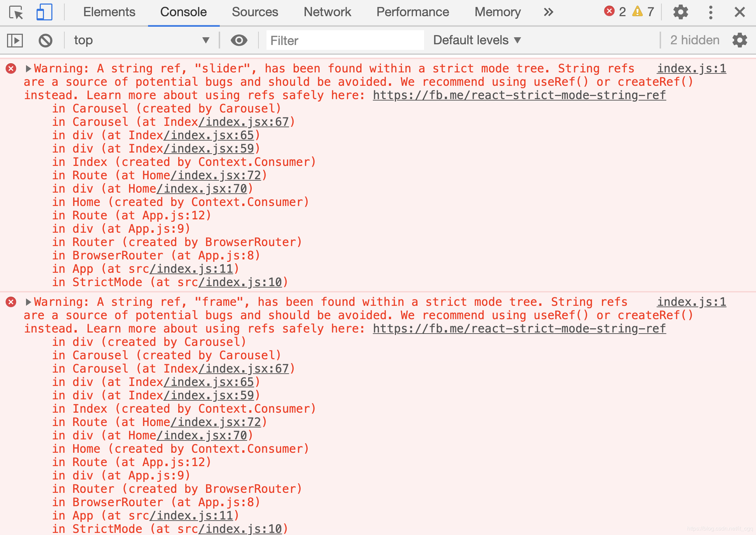Screen dimensions: 756x535
Task: Show the console sidebar panel icon
Action: pos(15,40)
